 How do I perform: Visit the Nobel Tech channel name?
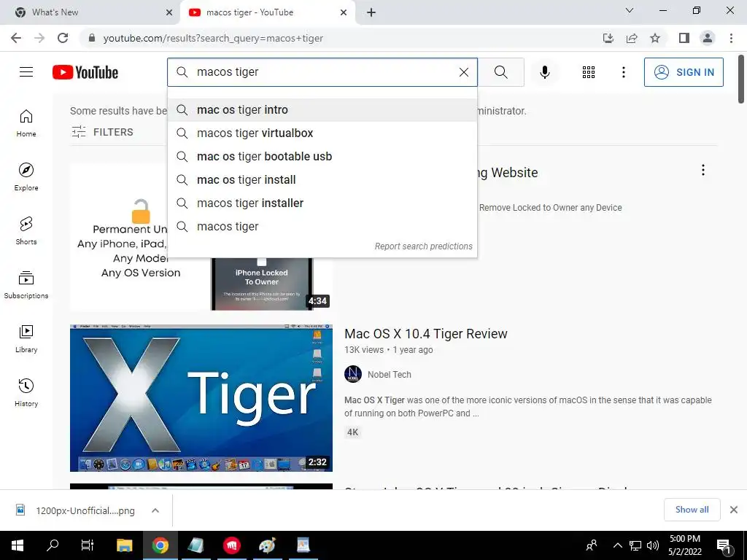(390, 374)
